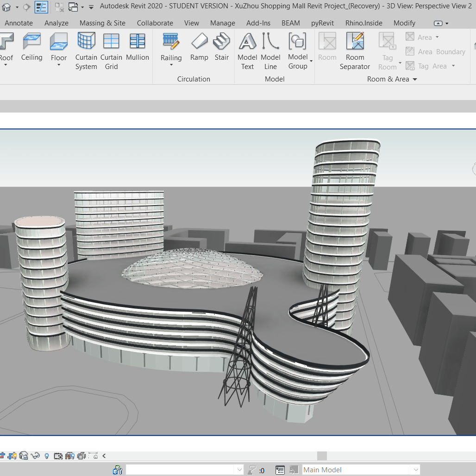Pick the Model Line tool

click(270, 51)
